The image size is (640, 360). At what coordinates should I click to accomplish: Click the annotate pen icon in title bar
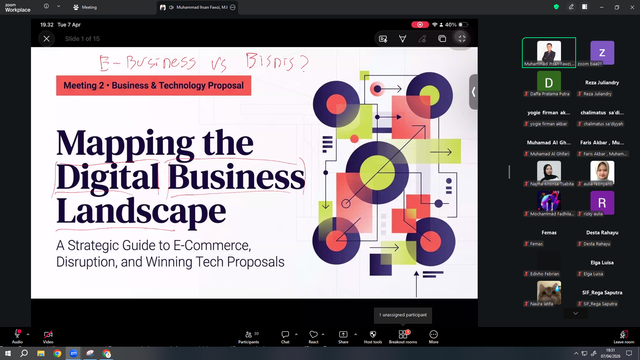[x=571, y=7]
